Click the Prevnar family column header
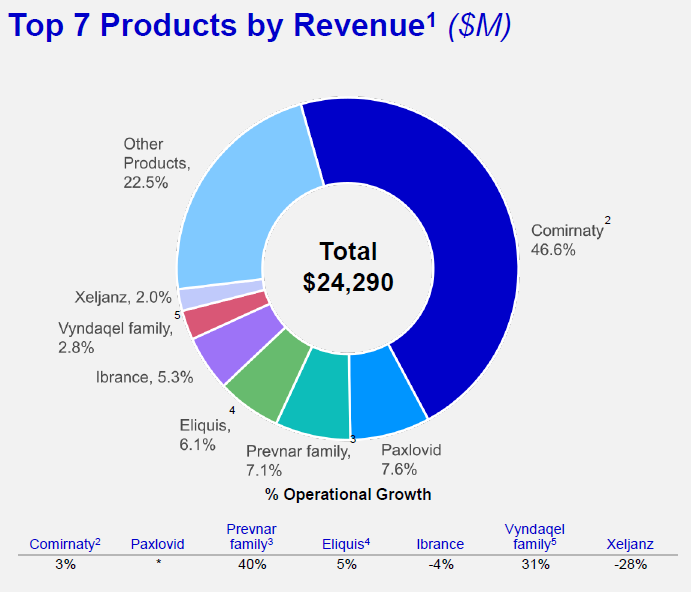The image size is (691, 592). 251,536
